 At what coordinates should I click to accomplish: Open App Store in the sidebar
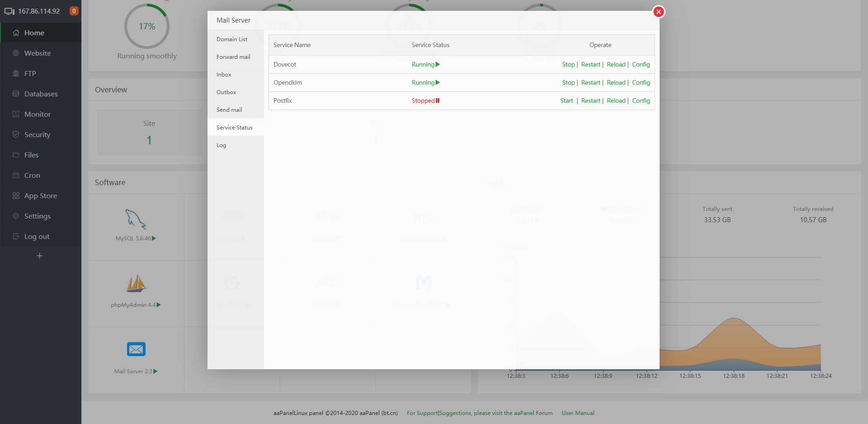(41, 196)
